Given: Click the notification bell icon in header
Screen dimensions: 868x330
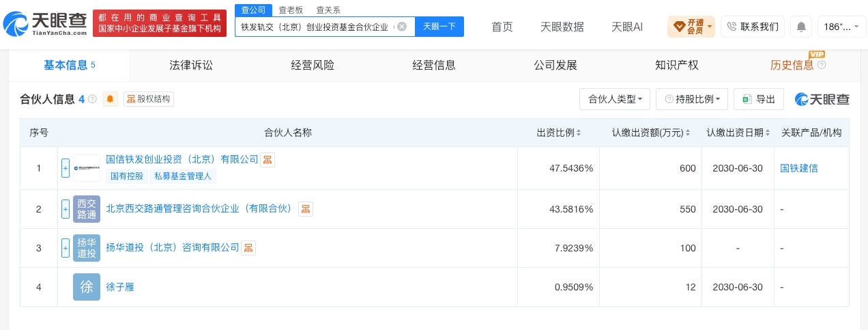Looking at the screenshot, I should click(x=801, y=27).
